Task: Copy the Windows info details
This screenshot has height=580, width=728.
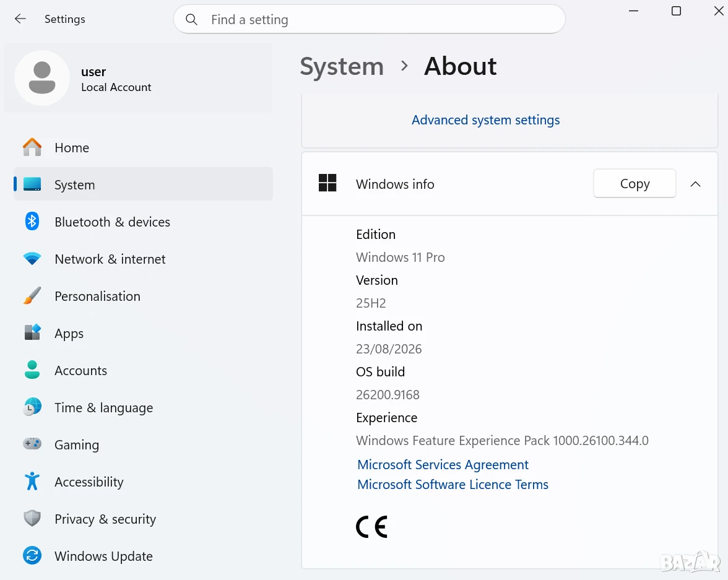Action: (x=635, y=183)
